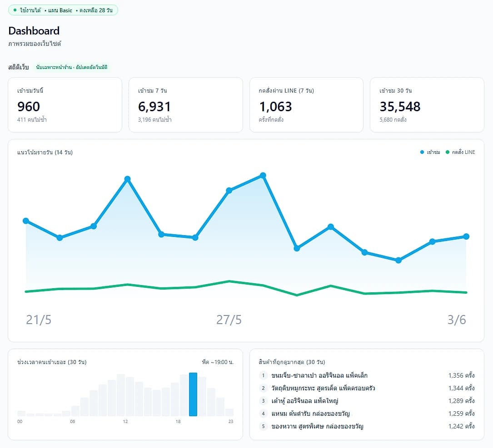Click the นับเฉพาะหน้าร้าน auto-update tag

point(72,67)
